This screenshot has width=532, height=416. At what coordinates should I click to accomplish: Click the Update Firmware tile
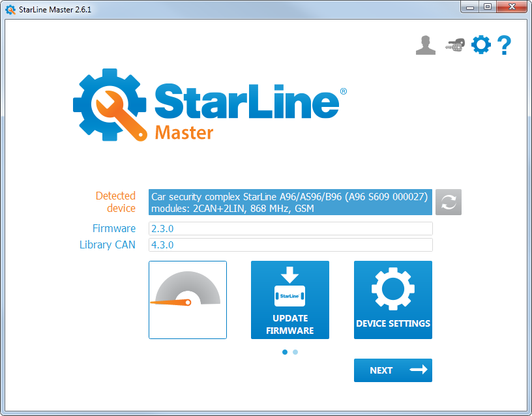pyautogui.click(x=290, y=300)
